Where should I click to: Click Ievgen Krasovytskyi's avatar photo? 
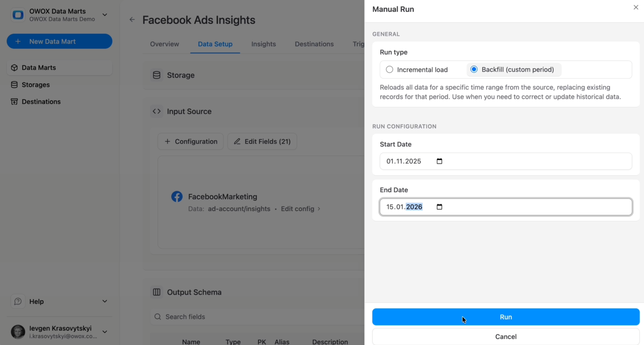[18, 332]
